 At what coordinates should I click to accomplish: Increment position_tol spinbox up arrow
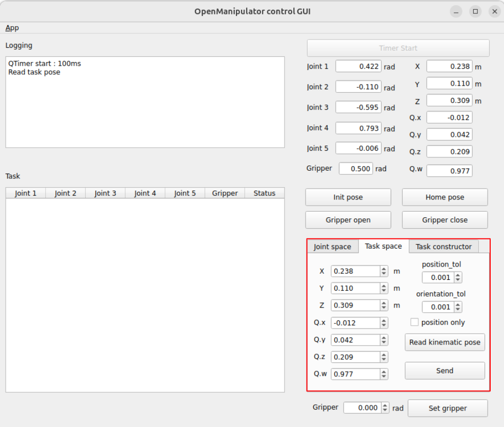(458, 275)
